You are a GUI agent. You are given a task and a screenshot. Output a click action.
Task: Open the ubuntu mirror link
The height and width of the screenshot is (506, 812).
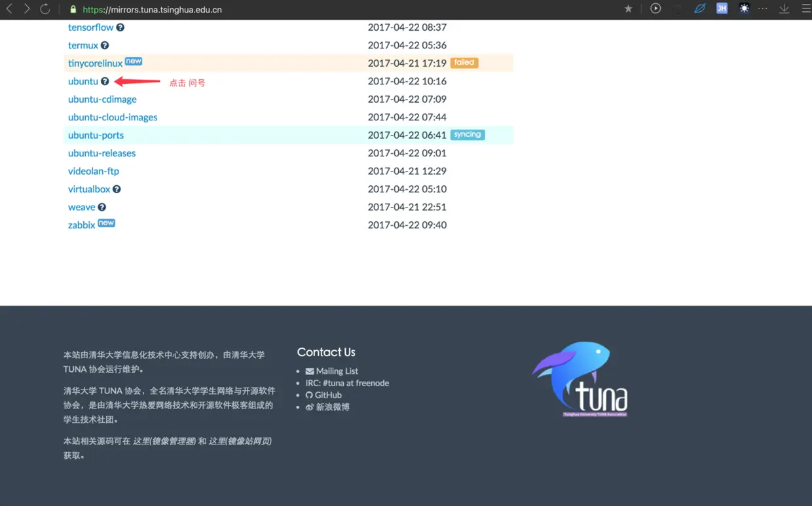pyautogui.click(x=83, y=81)
